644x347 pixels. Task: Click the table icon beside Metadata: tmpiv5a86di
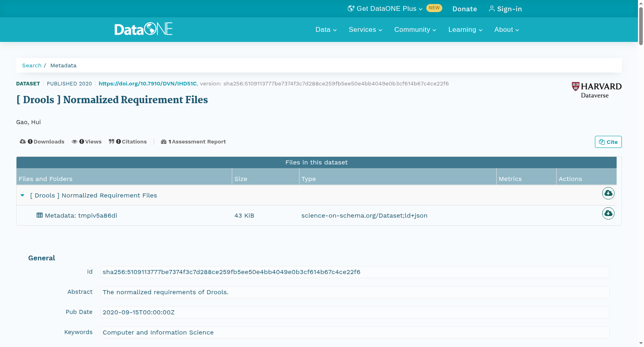click(39, 215)
